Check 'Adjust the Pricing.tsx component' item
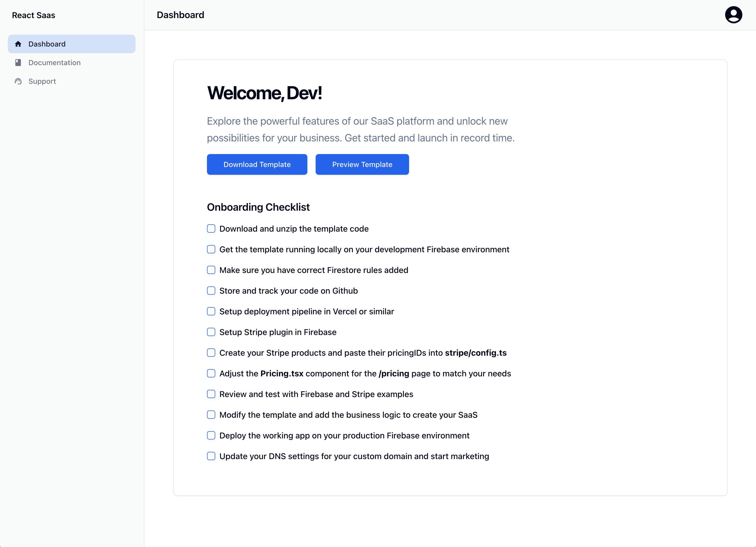 (x=211, y=373)
